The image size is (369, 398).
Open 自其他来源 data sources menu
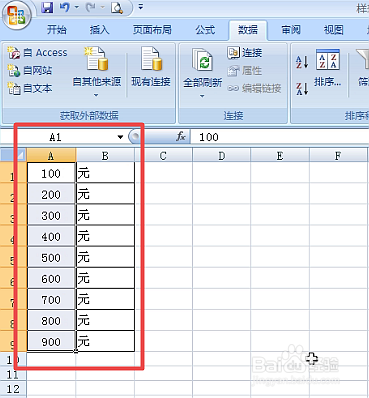coord(96,72)
